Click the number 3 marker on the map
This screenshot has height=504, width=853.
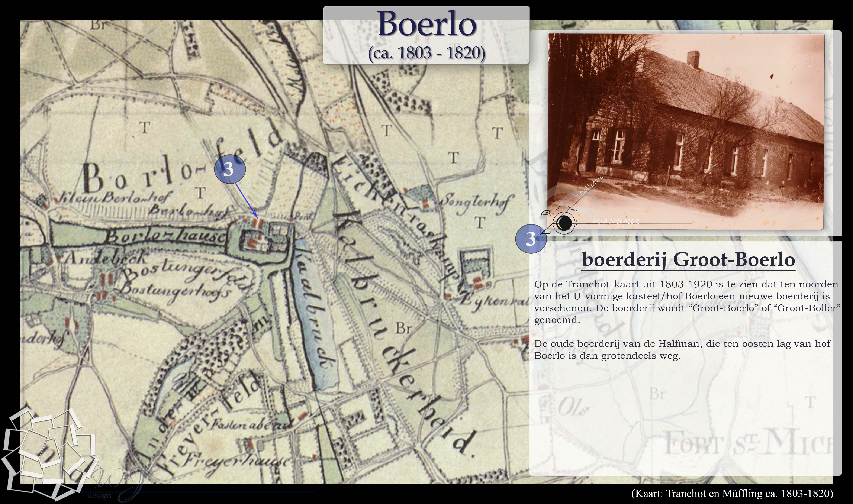pos(230,169)
